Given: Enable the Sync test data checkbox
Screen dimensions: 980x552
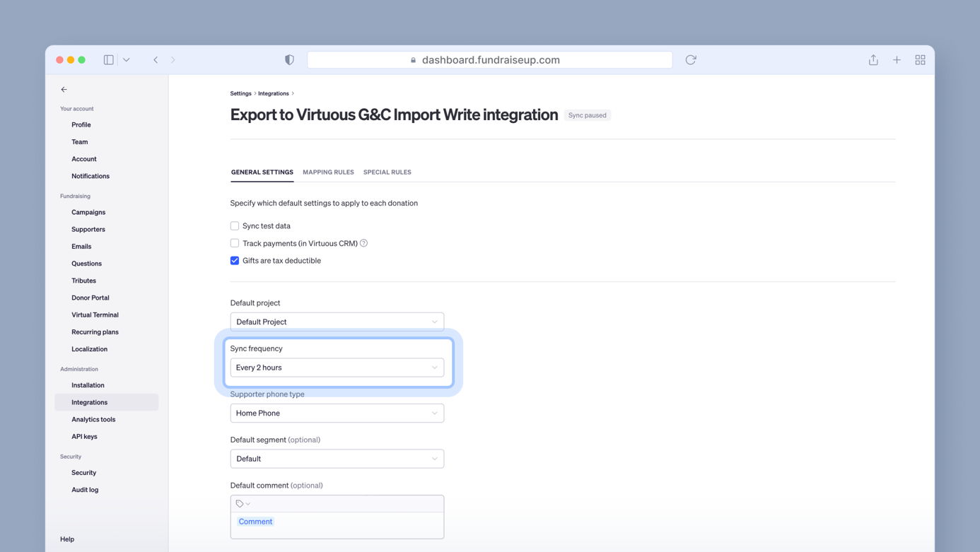Looking at the screenshot, I should 235,226.
